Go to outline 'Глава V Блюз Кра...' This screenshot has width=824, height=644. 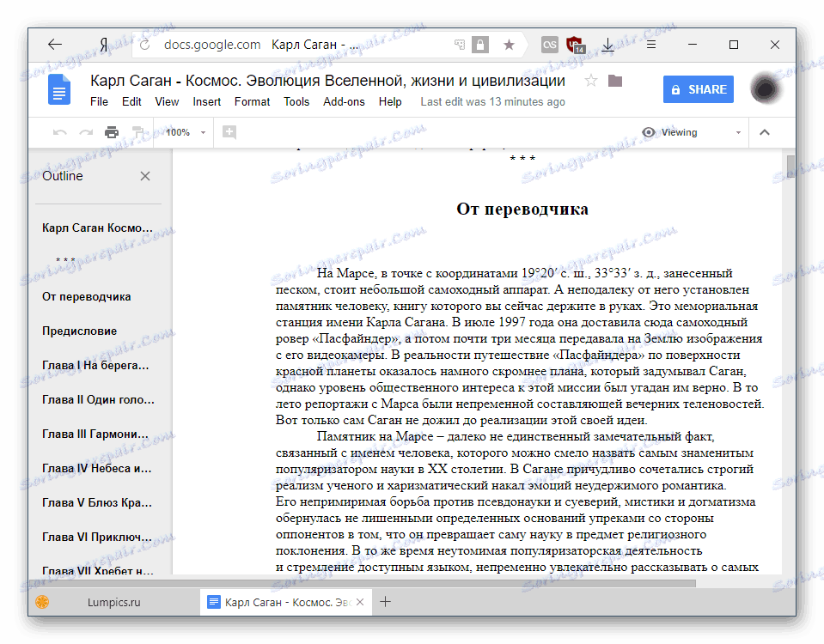(x=97, y=502)
